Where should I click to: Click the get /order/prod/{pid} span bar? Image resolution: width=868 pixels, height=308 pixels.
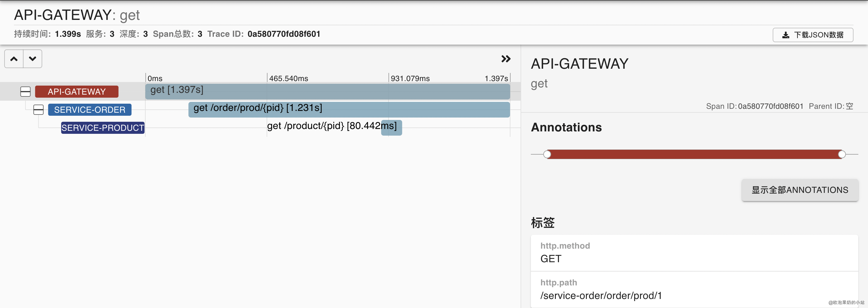[349, 110]
